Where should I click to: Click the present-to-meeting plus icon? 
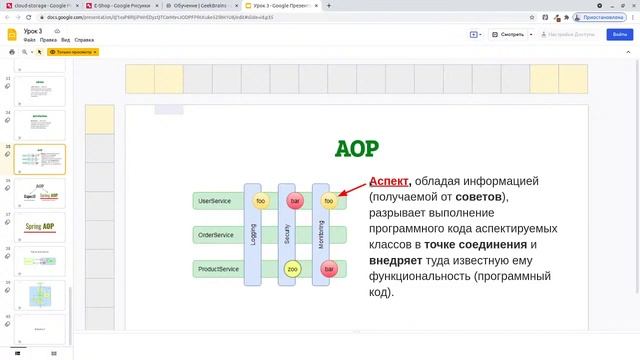tap(476, 35)
